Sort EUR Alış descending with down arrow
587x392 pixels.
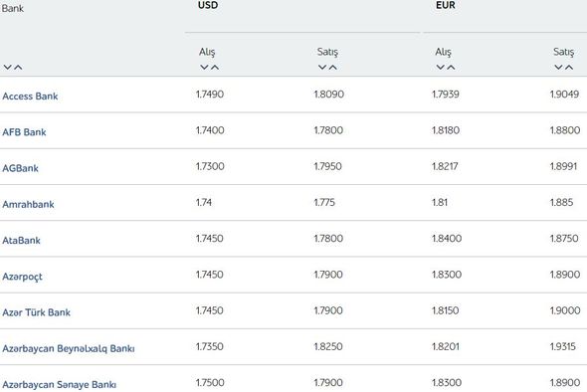pyautogui.click(x=440, y=68)
